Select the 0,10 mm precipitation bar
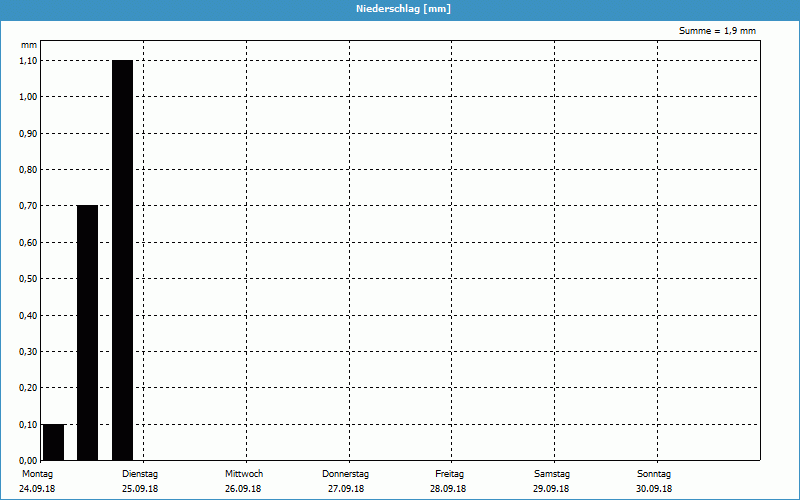Screen dimensions: 800x500 pos(54,442)
